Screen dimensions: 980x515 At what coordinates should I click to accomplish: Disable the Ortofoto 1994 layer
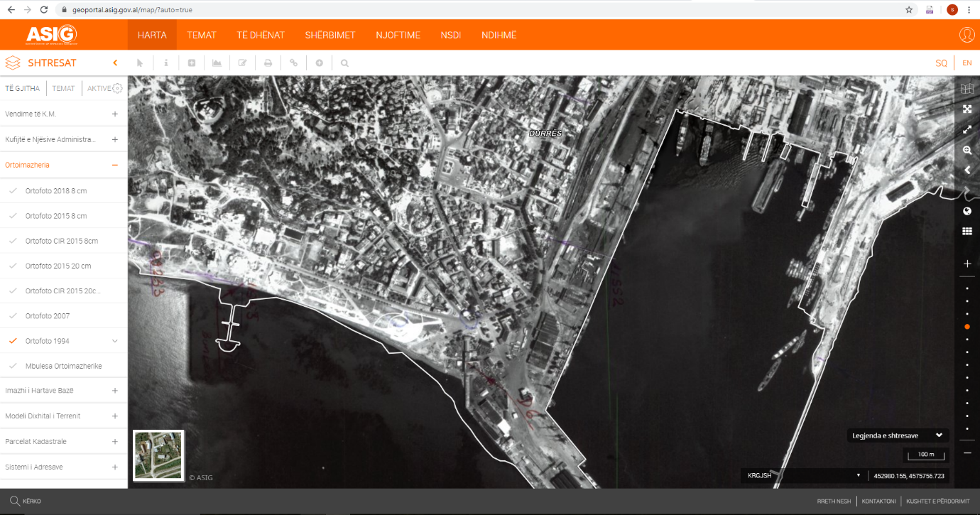click(x=13, y=341)
